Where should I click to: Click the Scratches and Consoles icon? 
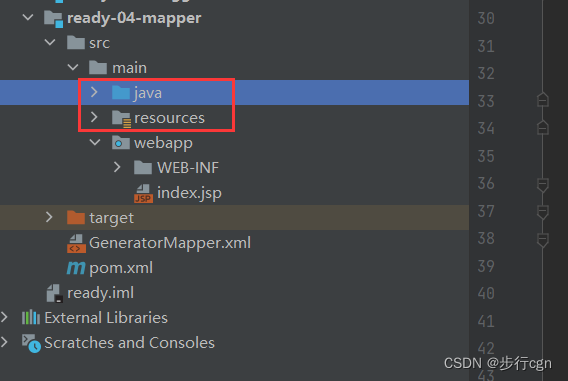click(31, 343)
